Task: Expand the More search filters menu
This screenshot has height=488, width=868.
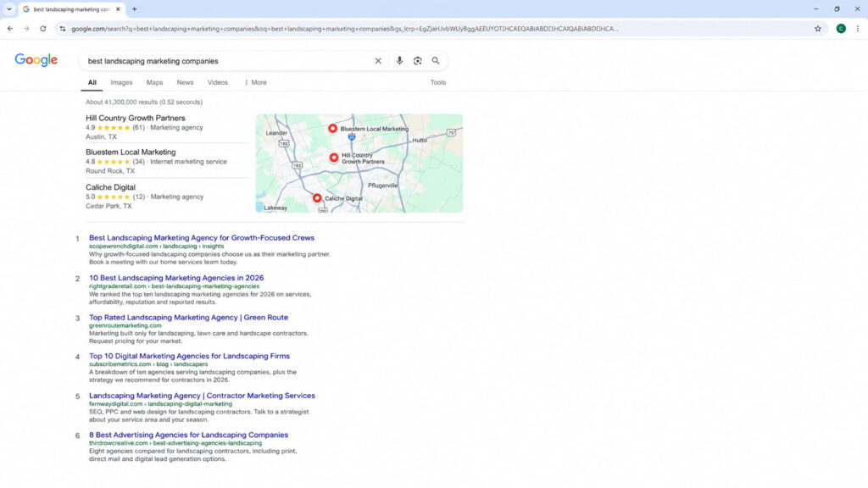Action: [x=255, y=82]
